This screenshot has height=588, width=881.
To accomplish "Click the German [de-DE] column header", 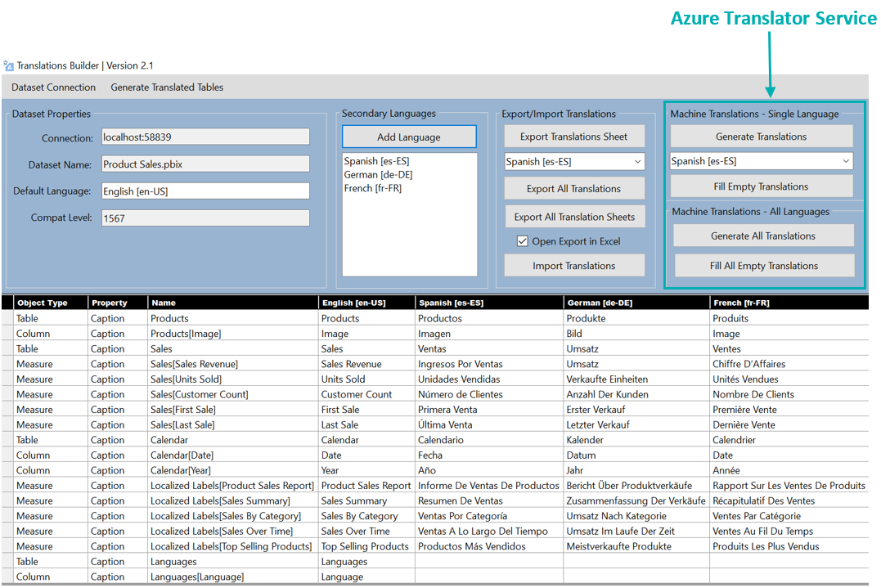I will tap(636, 303).
